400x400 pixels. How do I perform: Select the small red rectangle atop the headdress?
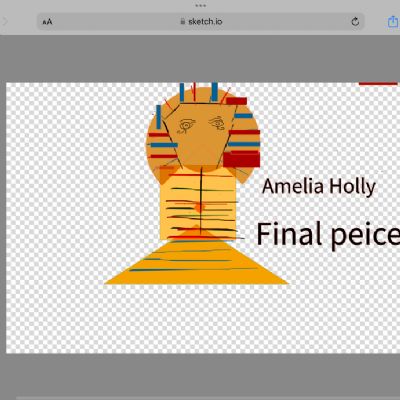point(237,101)
